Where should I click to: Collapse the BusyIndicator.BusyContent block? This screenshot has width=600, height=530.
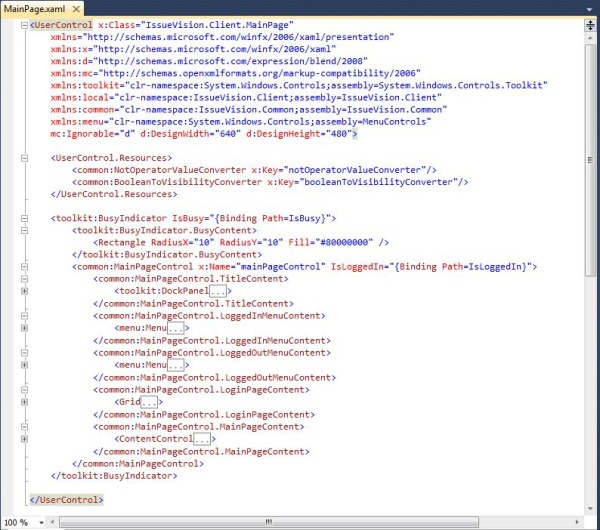click(x=24, y=231)
